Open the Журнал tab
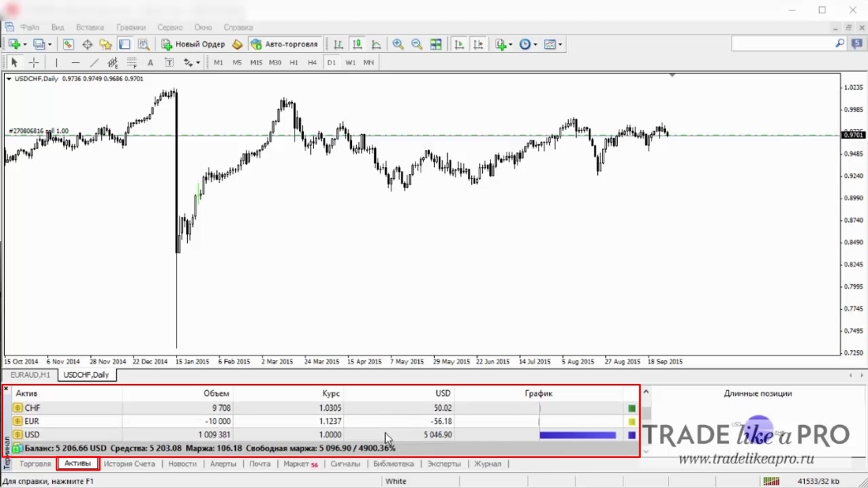Image resolution: width=868 pixels, height=488 pixels. click(487, 464)
